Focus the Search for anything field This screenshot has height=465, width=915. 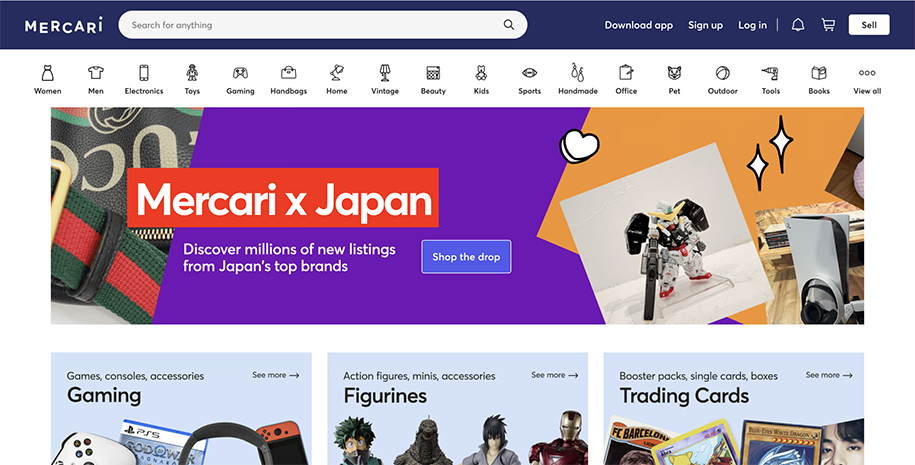tap(323, 25)
